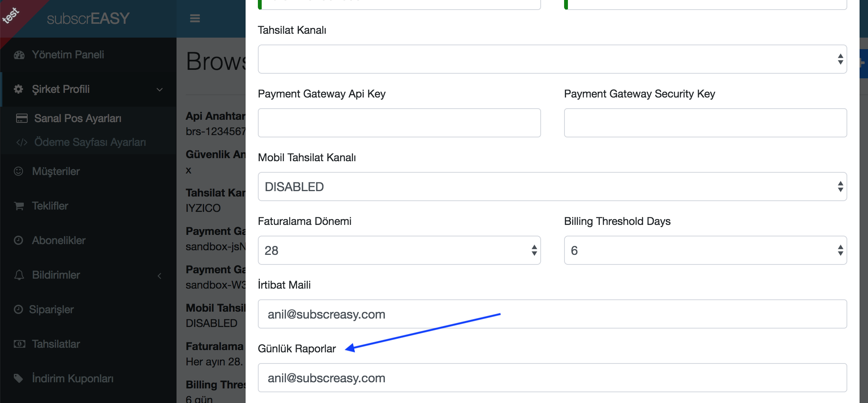Open the Tahsilat Kanalı dropdown

pos(552,59)
